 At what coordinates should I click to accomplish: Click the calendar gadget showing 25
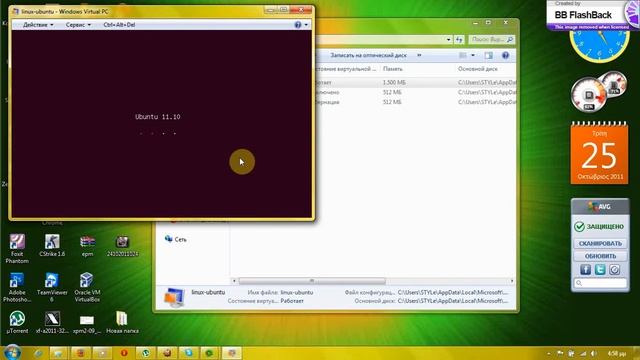(x=599, y=153)
